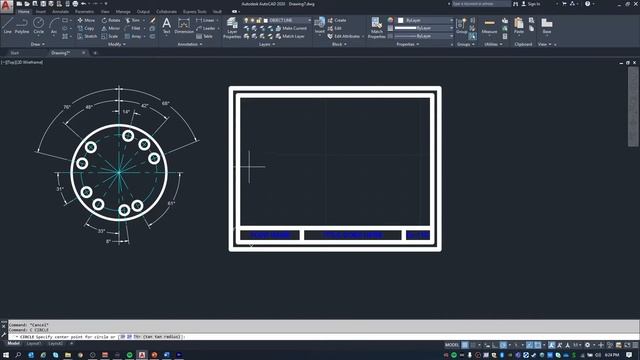Toggle object snap tracking in status bar
The image size is (640, 360).
point(529,345)
